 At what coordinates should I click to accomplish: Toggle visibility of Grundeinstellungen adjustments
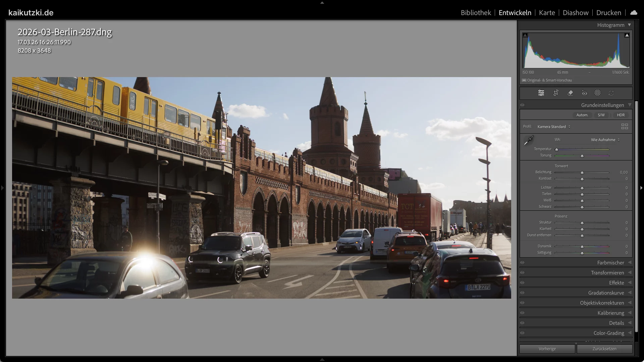523,105
